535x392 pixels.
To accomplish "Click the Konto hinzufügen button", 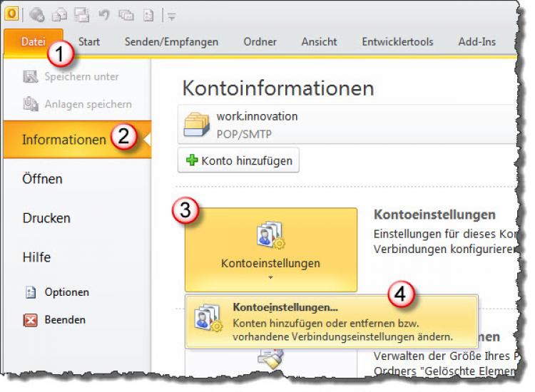I will point(238,160).
